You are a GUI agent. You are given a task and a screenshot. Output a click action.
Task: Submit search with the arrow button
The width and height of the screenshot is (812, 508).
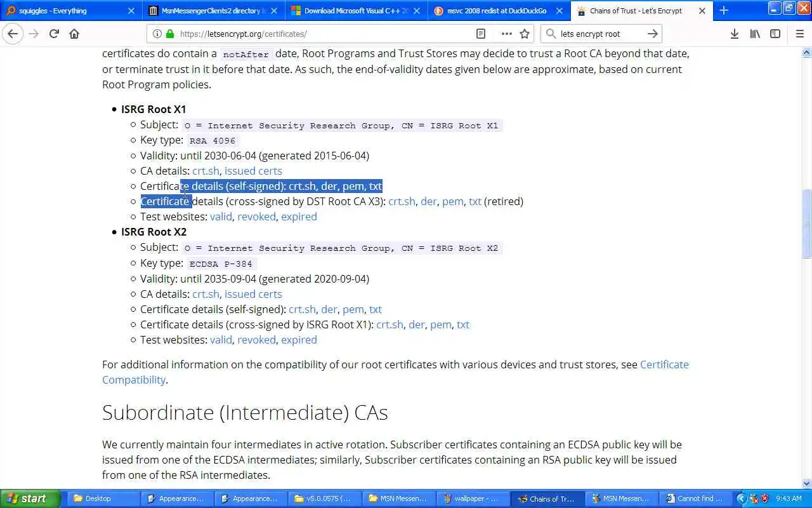(652, 34)
